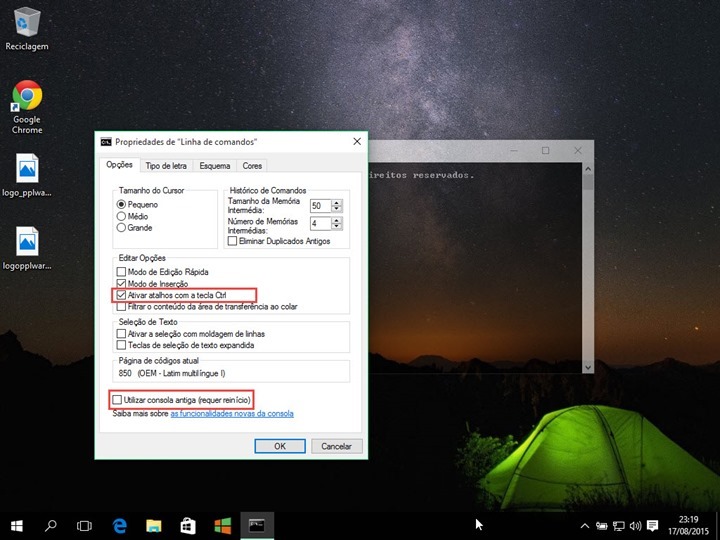
Task: Check Teclas de seleção de texto expandida
Action: 186,345
